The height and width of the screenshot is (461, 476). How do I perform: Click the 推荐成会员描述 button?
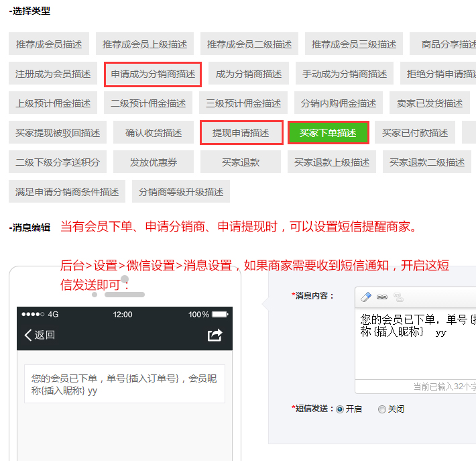tap(49, 44)
